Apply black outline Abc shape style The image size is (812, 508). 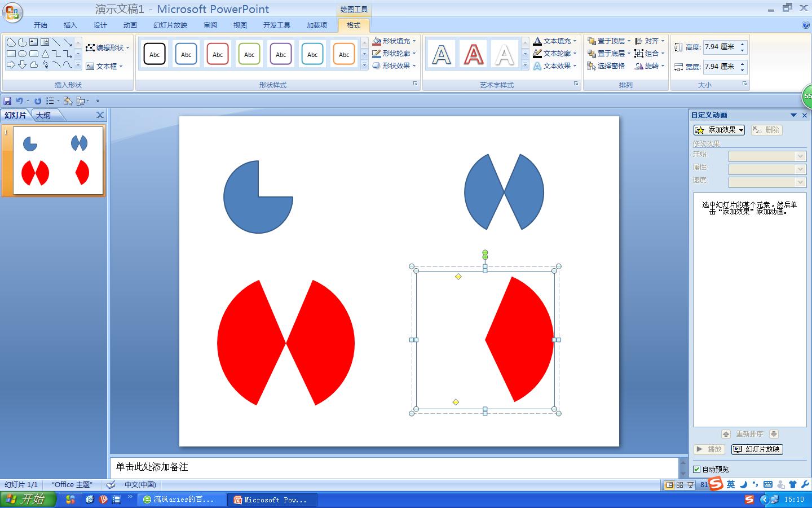click(x=155, y=54)
